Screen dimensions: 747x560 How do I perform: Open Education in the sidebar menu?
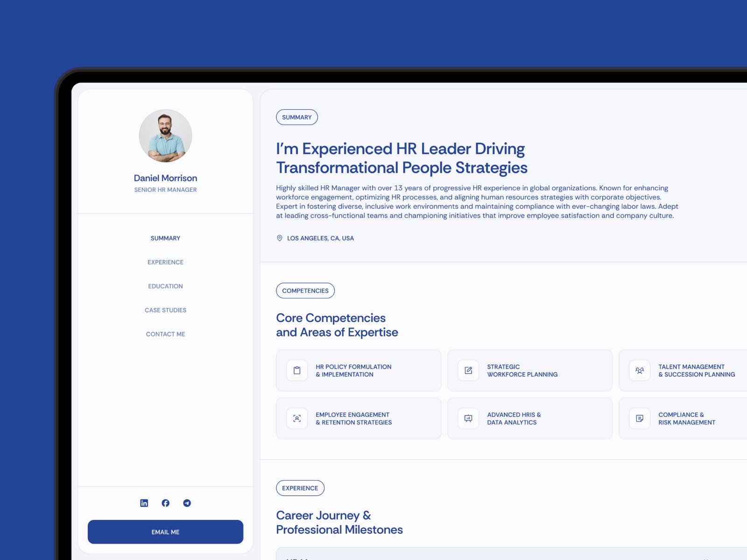pyautogui.click(x=165, y=286)
